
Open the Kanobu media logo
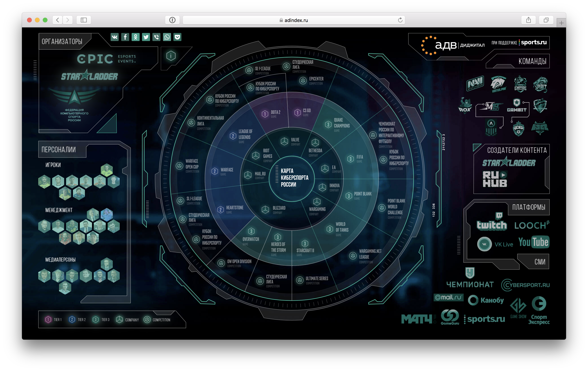click(486, 300)
